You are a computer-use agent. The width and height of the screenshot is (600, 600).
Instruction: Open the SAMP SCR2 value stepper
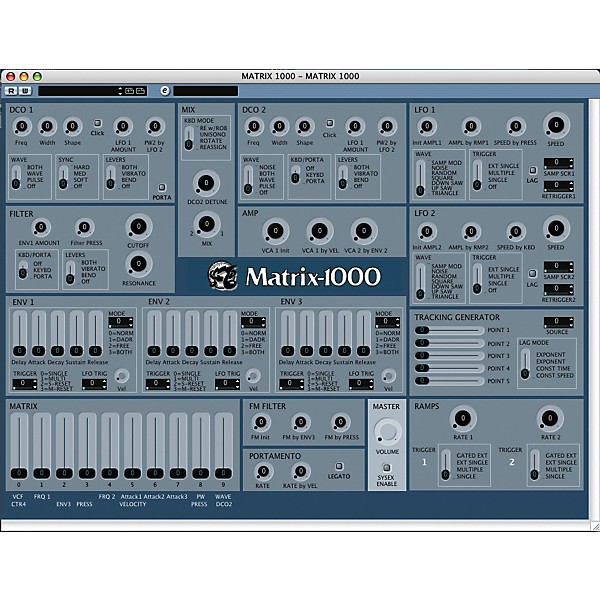coord(559,266)
